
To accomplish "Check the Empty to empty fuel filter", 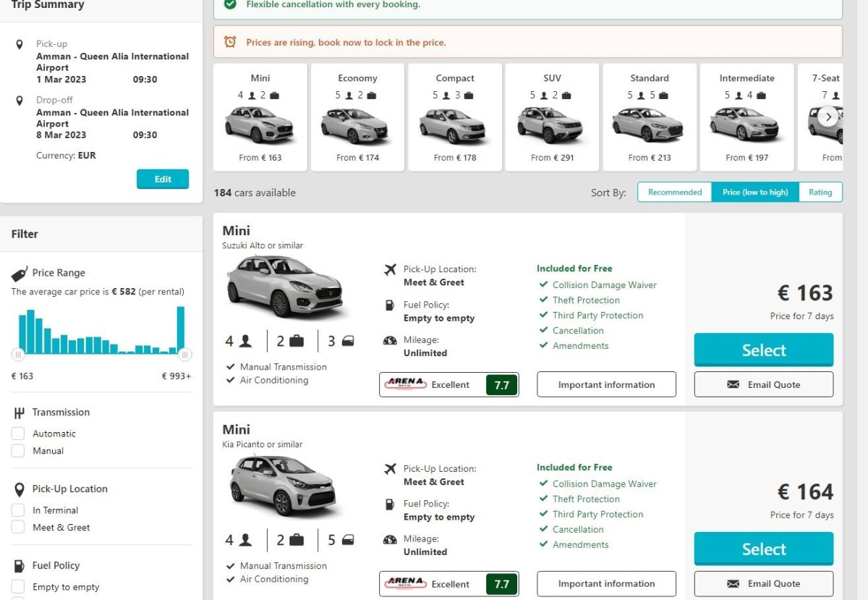I will click(18, 587).
